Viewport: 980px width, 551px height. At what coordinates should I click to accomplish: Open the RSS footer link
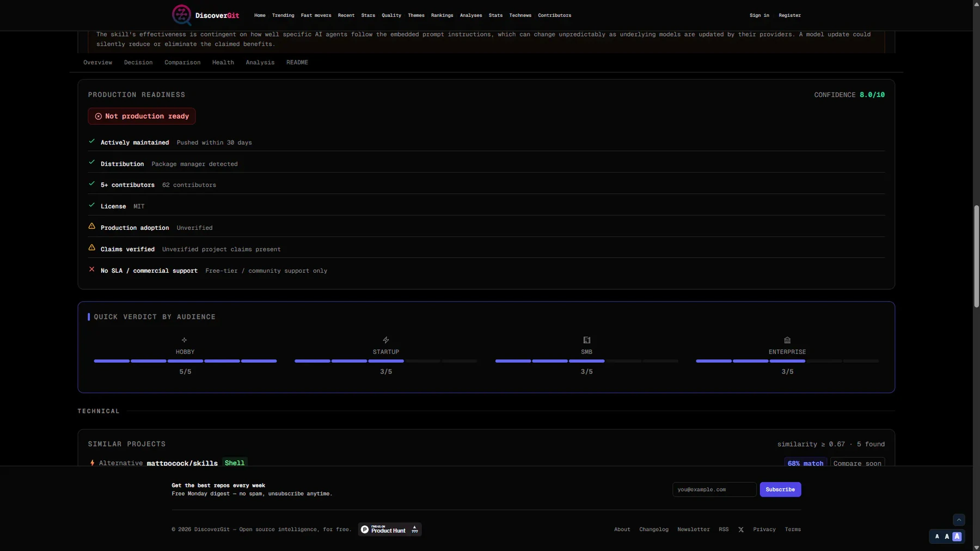[723, 529]
